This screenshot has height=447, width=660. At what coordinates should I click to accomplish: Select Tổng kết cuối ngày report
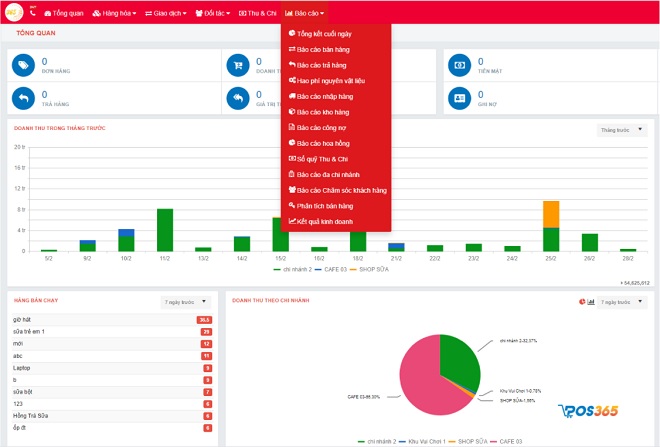pos(336,34)
